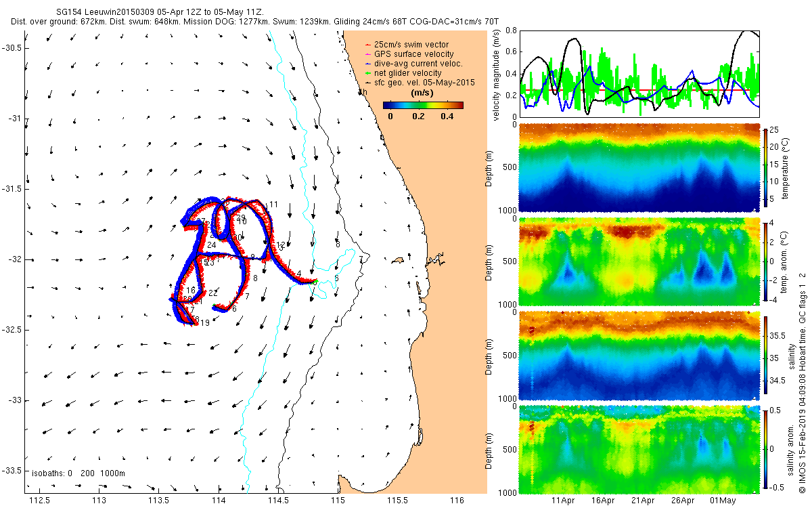812x508 pixels.
Task: Click waypoint label '11' on glider track
Action: pos(273,205)
